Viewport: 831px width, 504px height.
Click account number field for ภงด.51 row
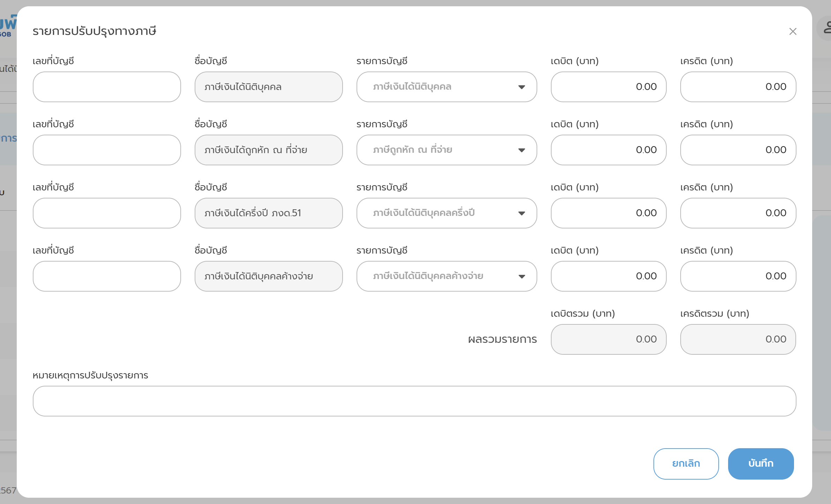[107, 213]
